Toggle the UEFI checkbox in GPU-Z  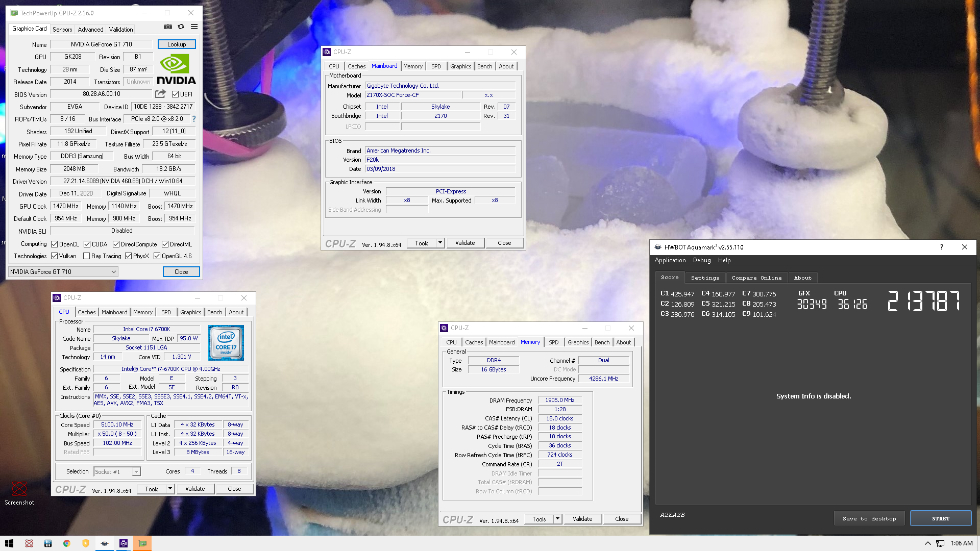(175, 94)
